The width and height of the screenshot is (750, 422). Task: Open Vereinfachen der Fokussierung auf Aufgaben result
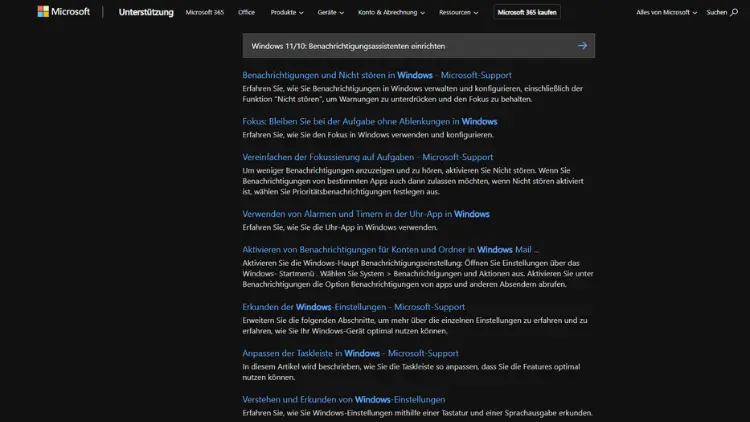click(368, 157)
